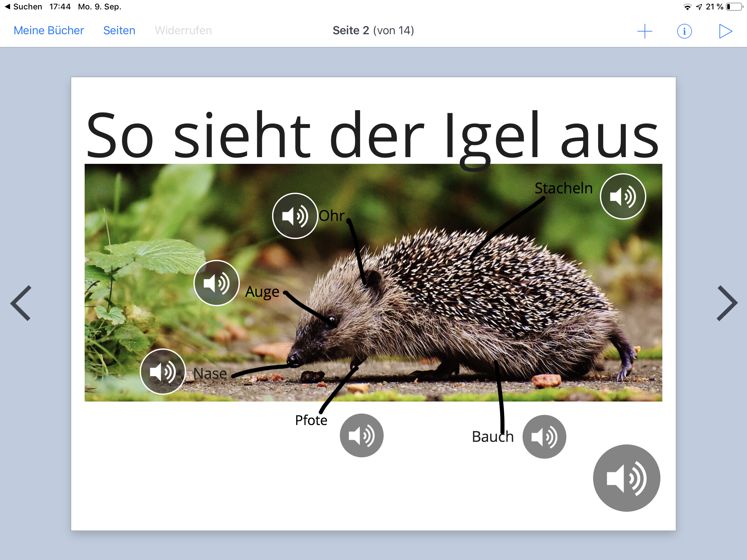Play the Nase sound icon
This screenshot has width=747, height=560.
tap(163, 372)
